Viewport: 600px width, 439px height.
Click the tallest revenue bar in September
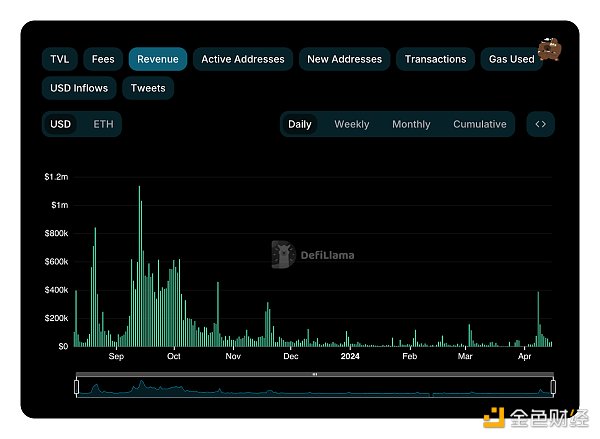tap(139, 266)
